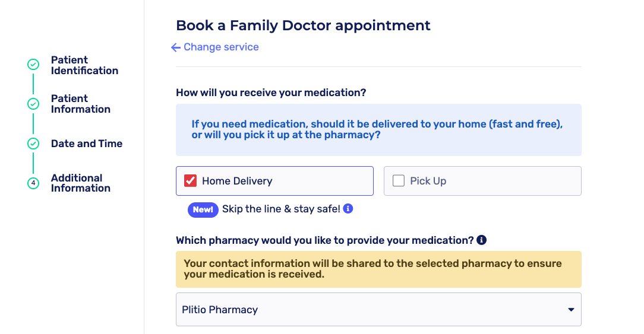644x334 pixels.
Task: Check the Pick Up checkbox
Action: 398,181
